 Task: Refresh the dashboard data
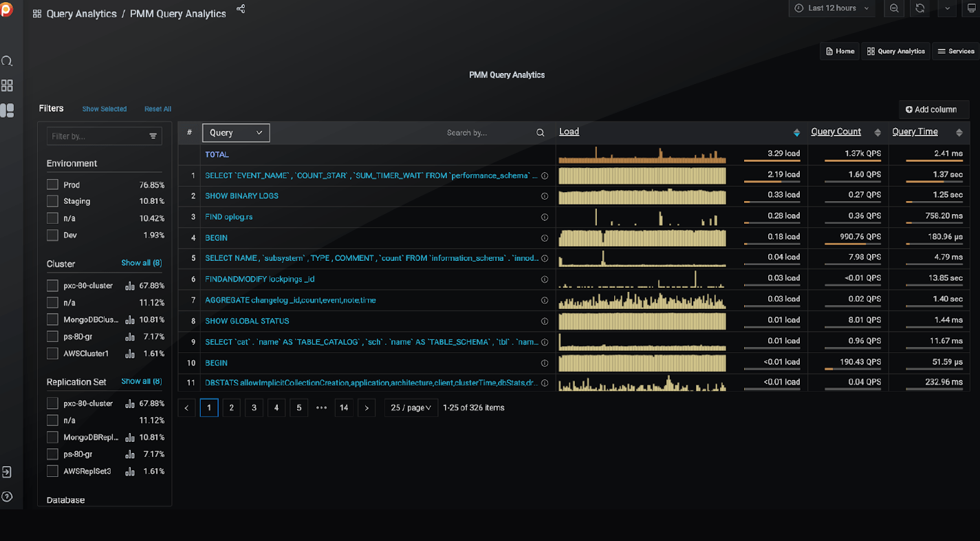(x=919, y=9)
